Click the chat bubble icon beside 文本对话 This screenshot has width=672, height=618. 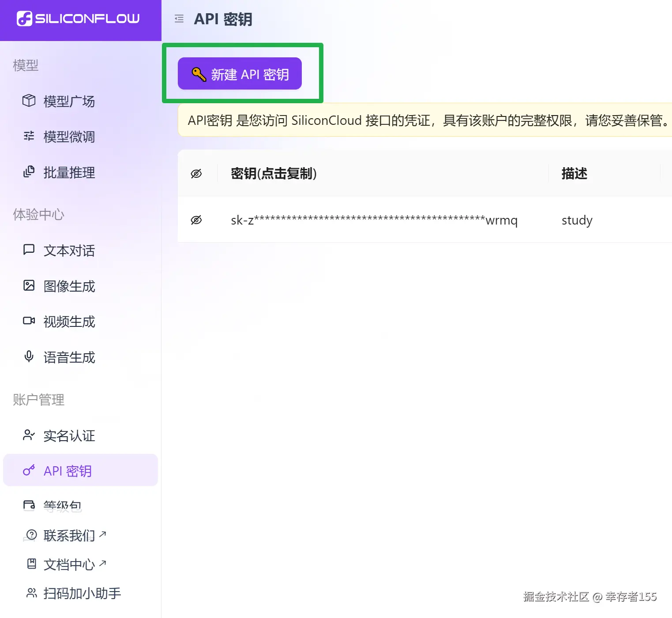(x=29, y=250)
